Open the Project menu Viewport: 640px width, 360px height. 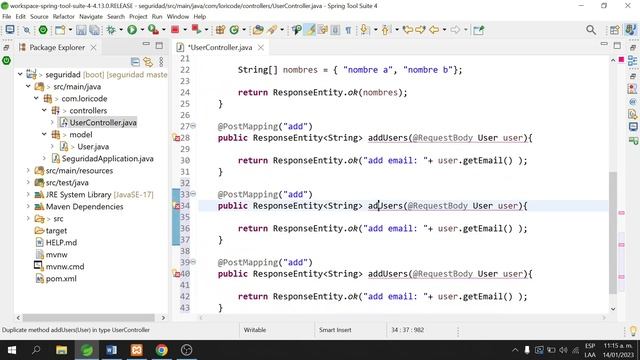(x=138, y=17)
